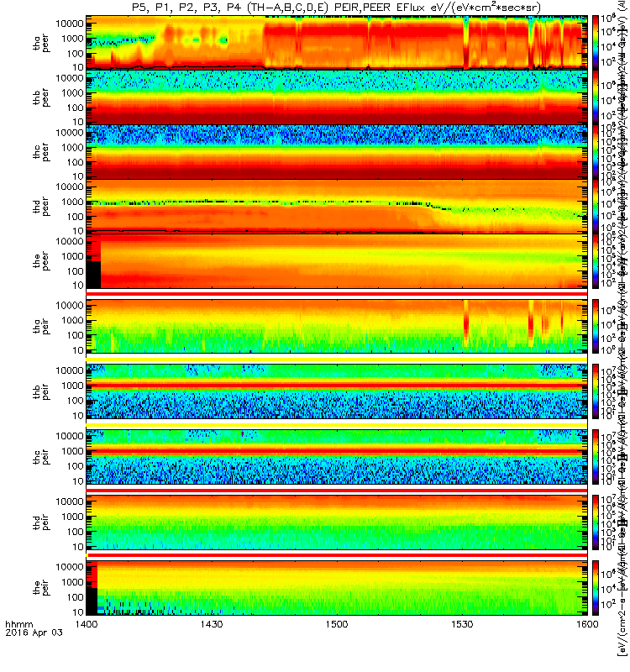
Task: Click the 10 tick of thc peir panel
Action: [77, 481]
